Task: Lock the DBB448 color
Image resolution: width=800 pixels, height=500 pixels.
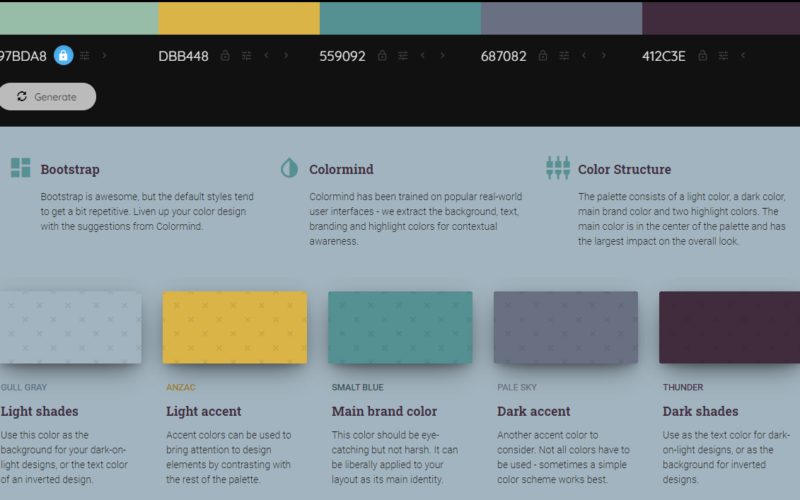Action: (225, 55)
